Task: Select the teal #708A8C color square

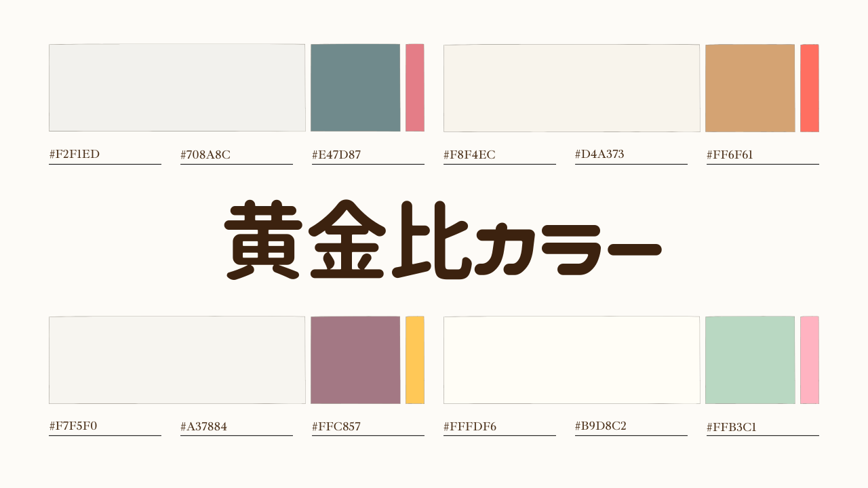Action: coord(355,87)
